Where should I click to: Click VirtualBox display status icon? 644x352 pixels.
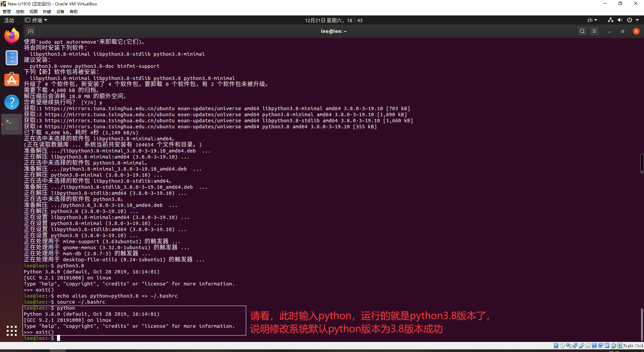[x=594, y=345]
